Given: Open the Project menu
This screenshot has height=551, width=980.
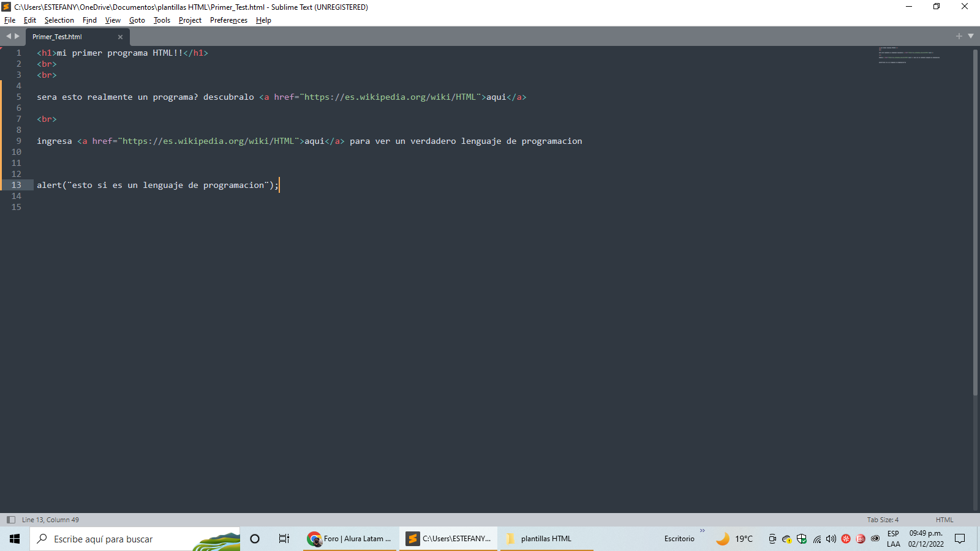Looking at the screenshot, I should (190, 20).
